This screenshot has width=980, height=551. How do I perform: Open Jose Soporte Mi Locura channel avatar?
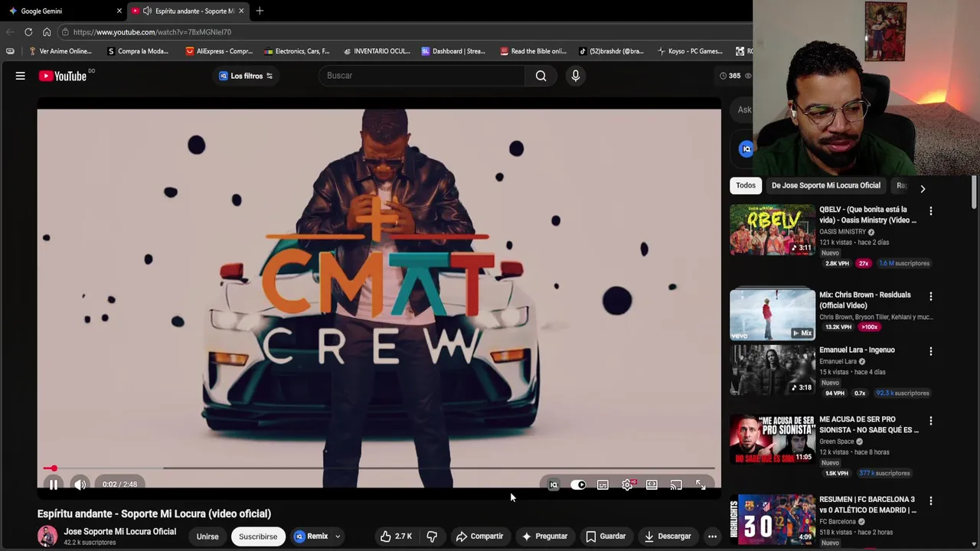click(x=47, y=536)
